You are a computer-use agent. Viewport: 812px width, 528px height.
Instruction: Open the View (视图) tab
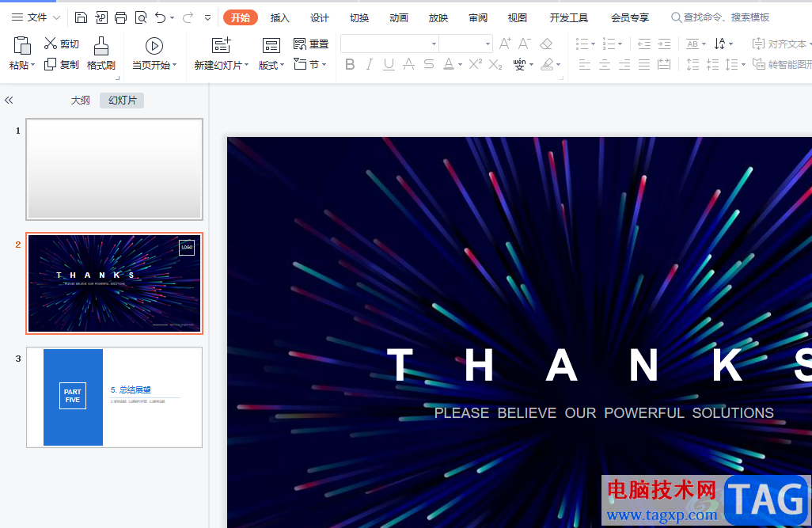click(518, 17)
